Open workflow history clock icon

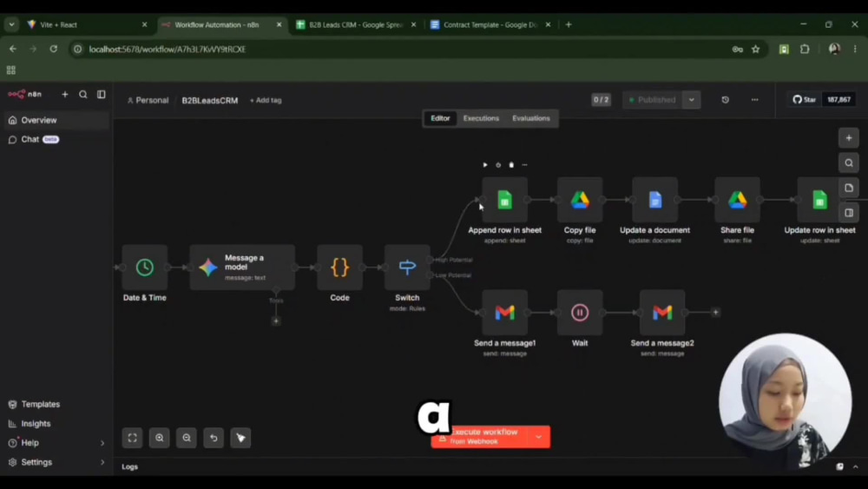725,100
